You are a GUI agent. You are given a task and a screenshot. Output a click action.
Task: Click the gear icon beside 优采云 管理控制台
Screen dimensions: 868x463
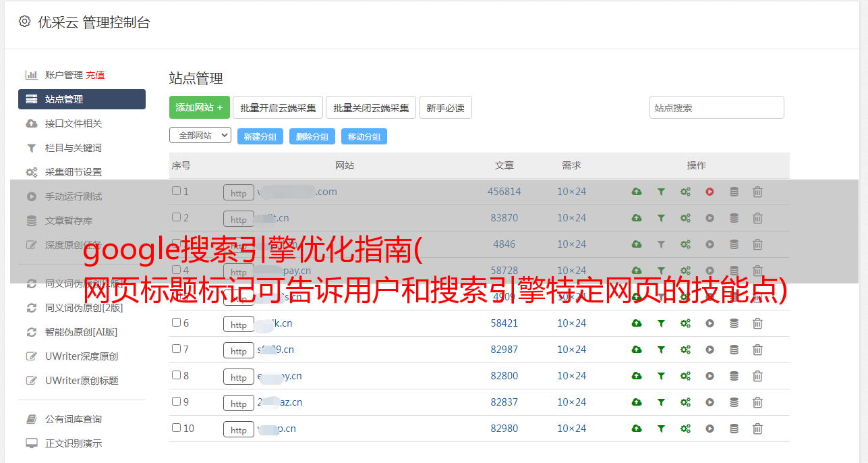tap(24, 22)
